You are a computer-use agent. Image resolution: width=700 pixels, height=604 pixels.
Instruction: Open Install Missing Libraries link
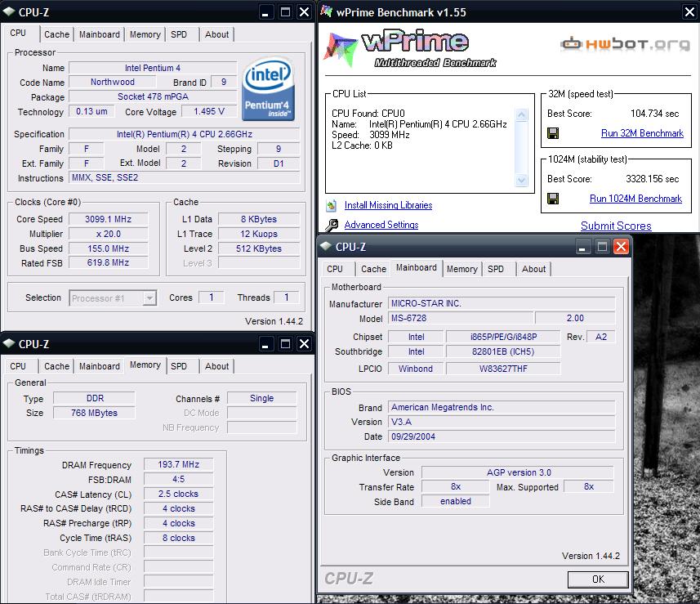[x=389, y=205]
